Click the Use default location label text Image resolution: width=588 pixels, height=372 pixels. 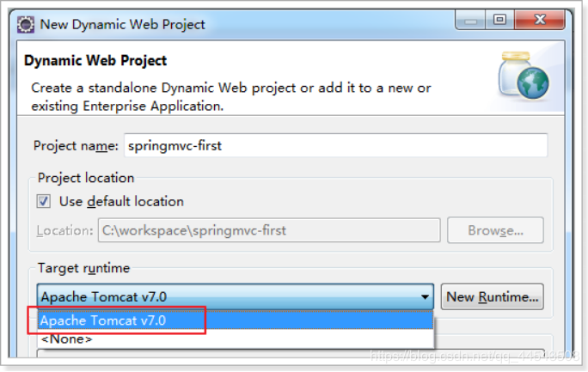tap(121, 202)
